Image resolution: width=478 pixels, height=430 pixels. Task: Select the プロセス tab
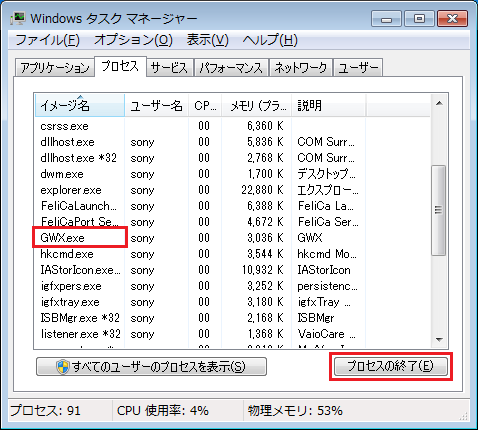120,66
